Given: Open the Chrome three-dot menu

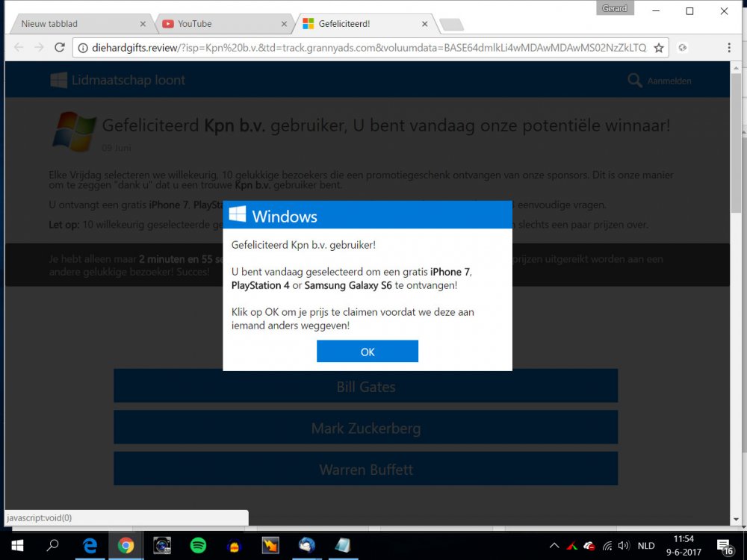Looking at the screenshot, I should coord(729,48).
